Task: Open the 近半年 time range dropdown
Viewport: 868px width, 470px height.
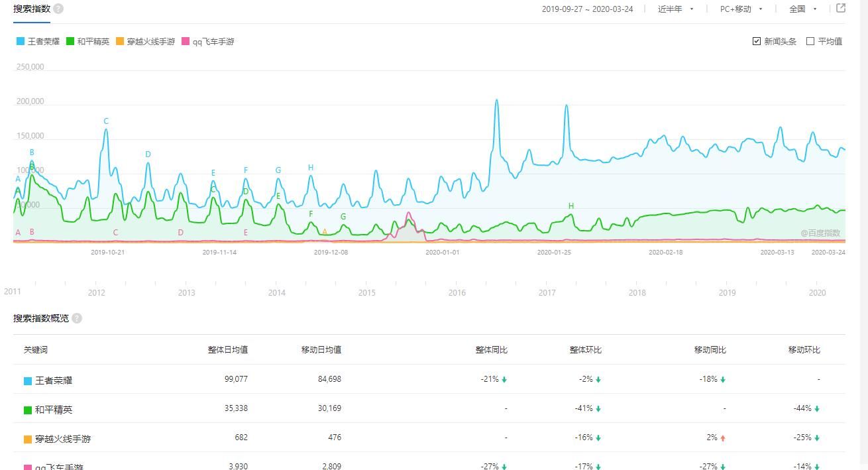Action: point(676,9)
